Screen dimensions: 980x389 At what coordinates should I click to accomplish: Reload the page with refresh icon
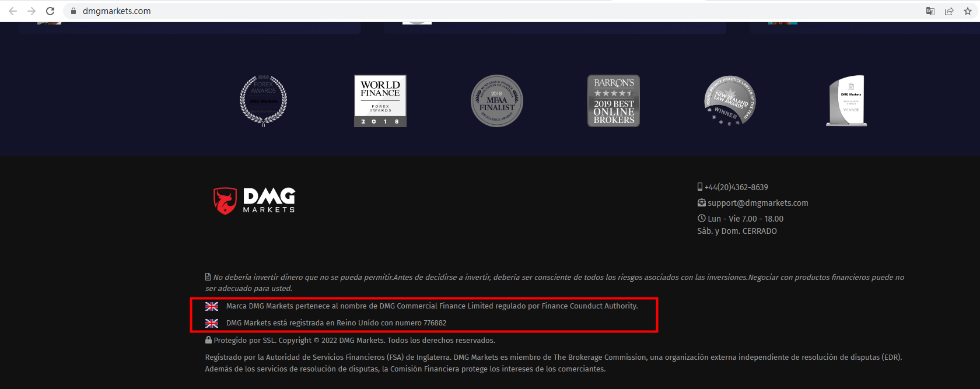50,11
